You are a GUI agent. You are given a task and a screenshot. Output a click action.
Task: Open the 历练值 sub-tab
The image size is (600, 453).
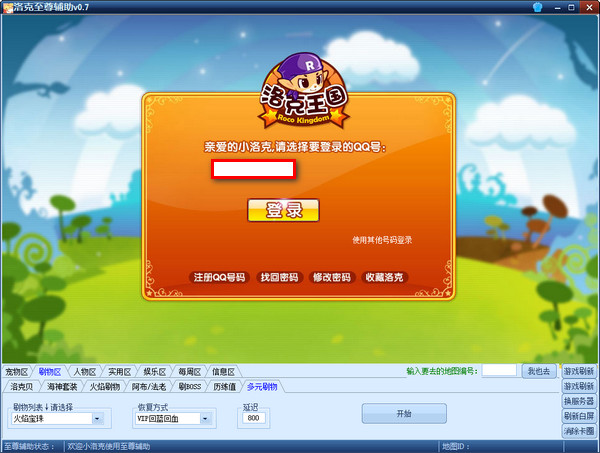point(224,386)
